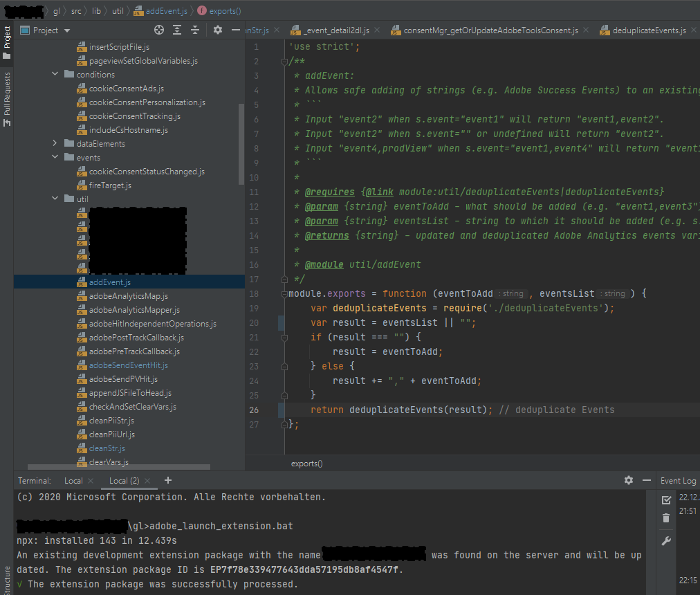Select the Local terminal tab
700x595 pixels.
[x=73, y=481]
